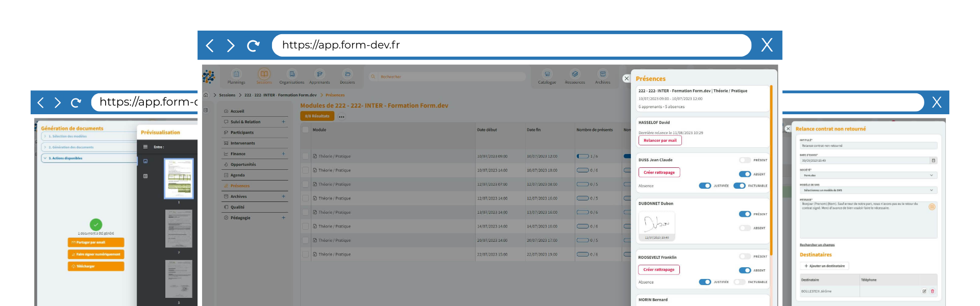980x306 pixels.
Task: Open the Société dropdown
Action: (868, 175)
